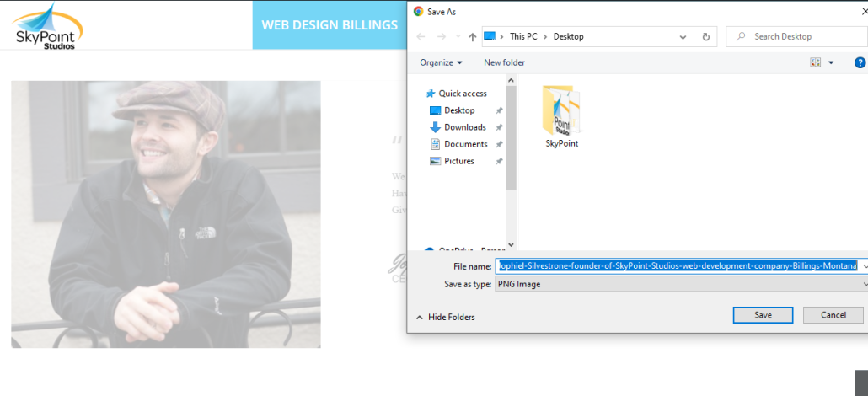
Task: Click the Search Desktop field
Action: click(x=796, y=36)
